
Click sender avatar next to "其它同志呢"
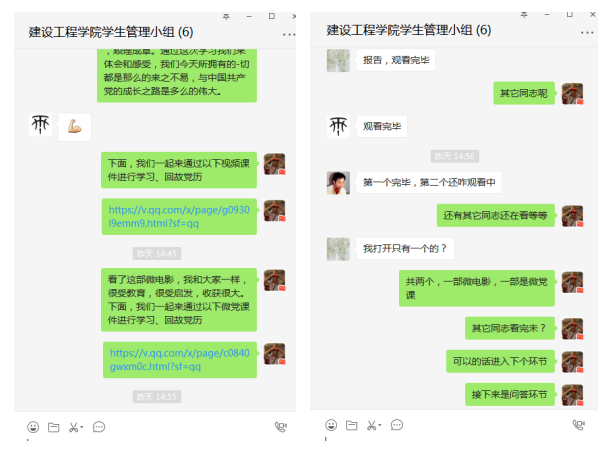click(x=572, y=94)
